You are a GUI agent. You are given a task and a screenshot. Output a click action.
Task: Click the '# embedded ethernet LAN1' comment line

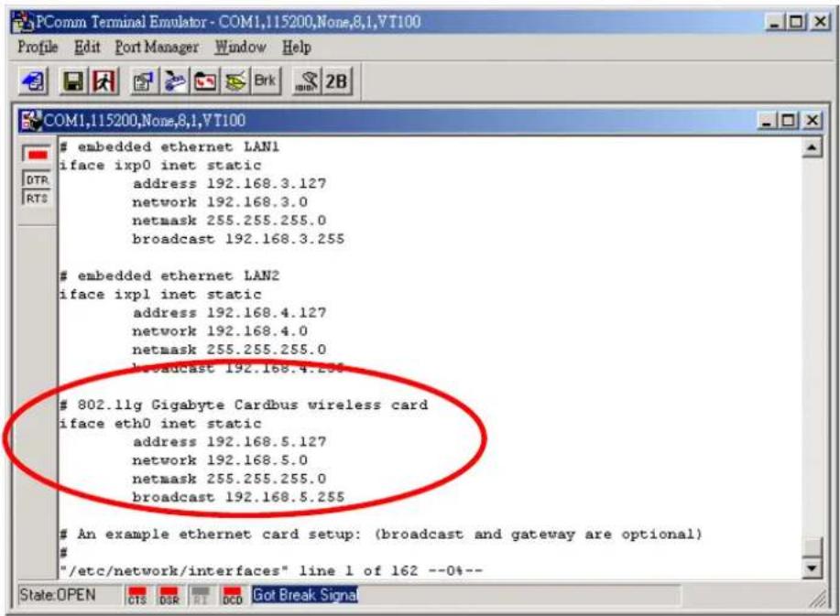point(169,146)
